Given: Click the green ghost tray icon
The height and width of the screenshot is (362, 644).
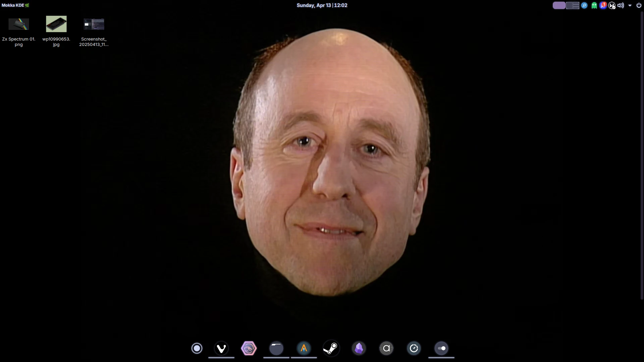Looking at the screenshot, I should [x=594, y=5].
